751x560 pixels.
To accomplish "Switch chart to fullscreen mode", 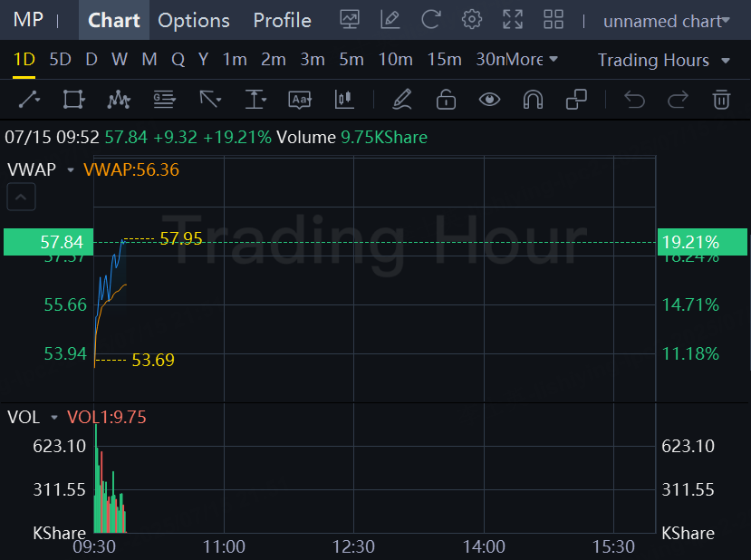I will coord(513,20).
